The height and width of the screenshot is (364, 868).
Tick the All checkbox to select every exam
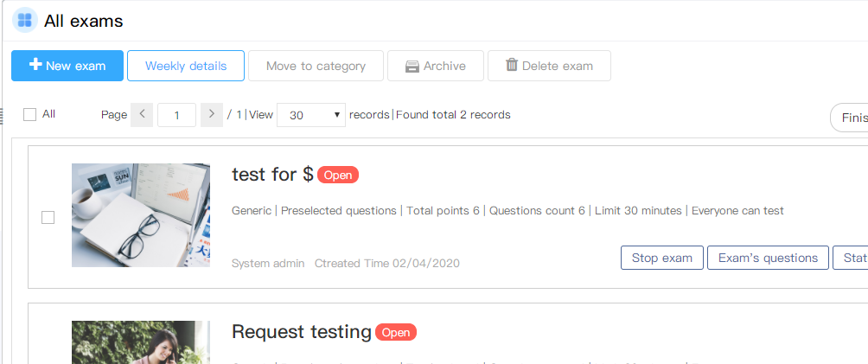[30, 115]
